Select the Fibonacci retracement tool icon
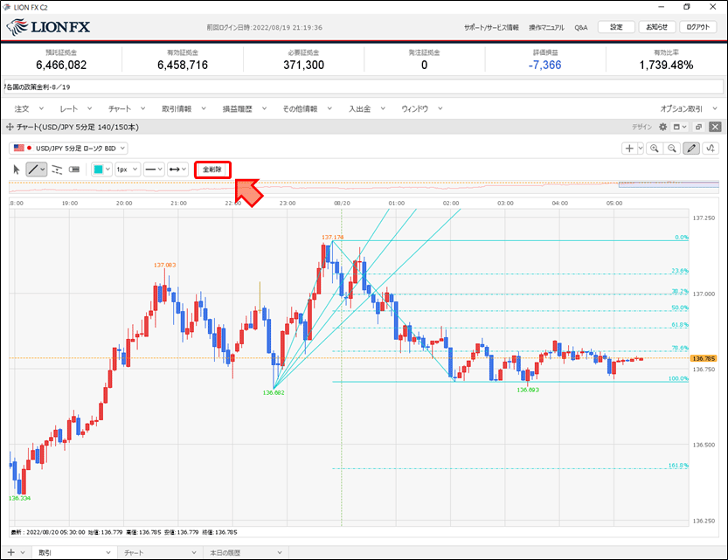The image size is (728, 560). (x=57, y=169)
